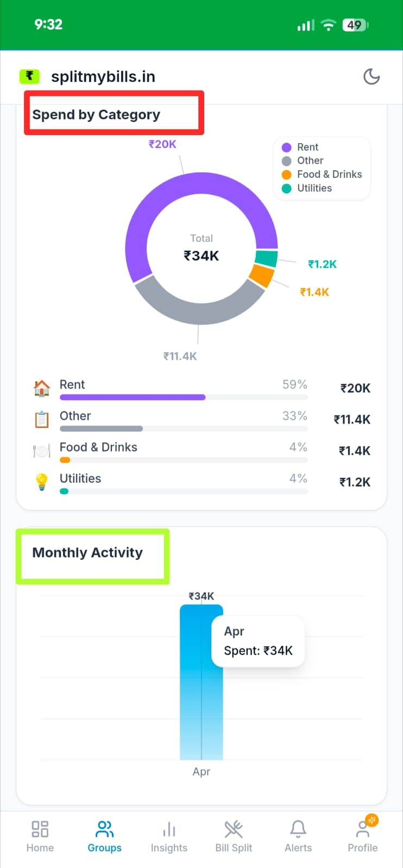The image size is (403, 868).
Task: Tap the Bill Split crossed cutlery icon
Action: click(233, 828)
